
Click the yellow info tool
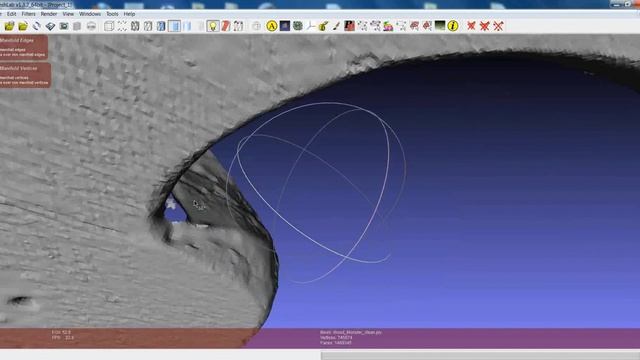453,26
